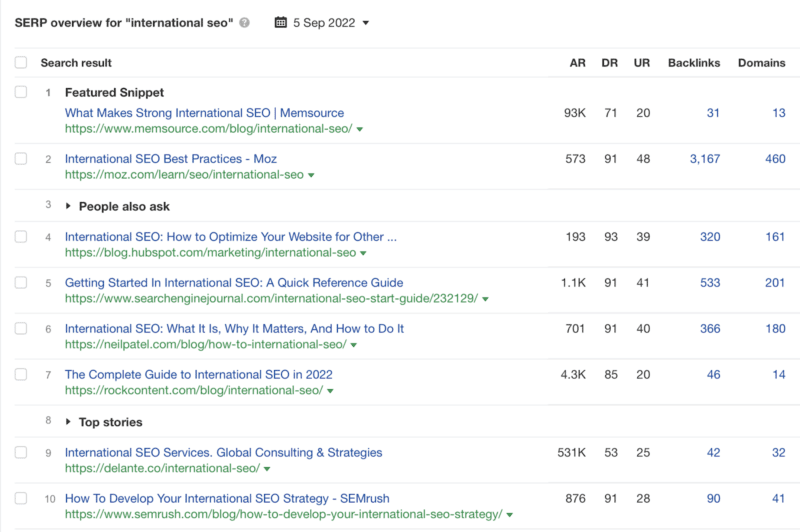Open the dropdown arrow after the memsource.com URL
The width and height of the screenshot is (800, 532).
pos(360,130)
